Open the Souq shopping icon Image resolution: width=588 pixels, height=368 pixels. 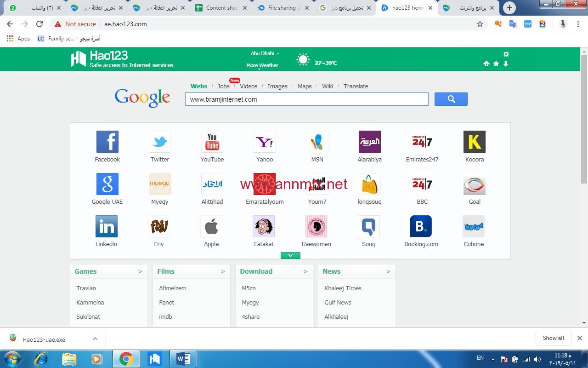tap(369, 226)
